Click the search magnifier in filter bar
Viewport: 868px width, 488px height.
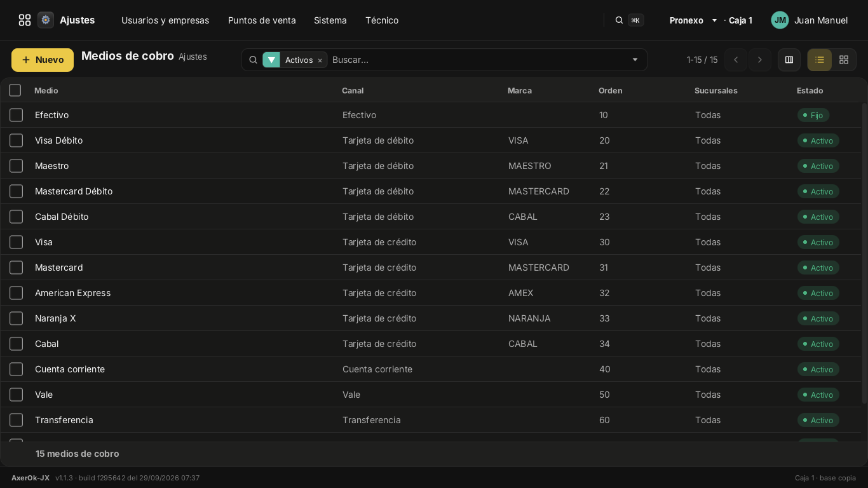tap(253, 60)
